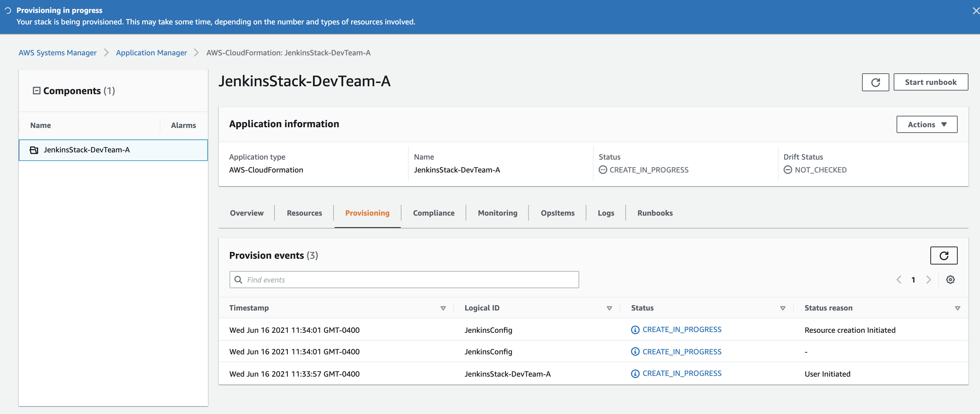
Task: Select the Monitoring tab
Action: tap(498, 213)
